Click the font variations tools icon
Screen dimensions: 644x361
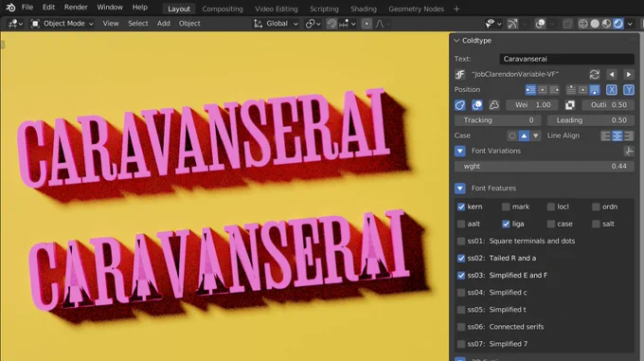point(629,151)
